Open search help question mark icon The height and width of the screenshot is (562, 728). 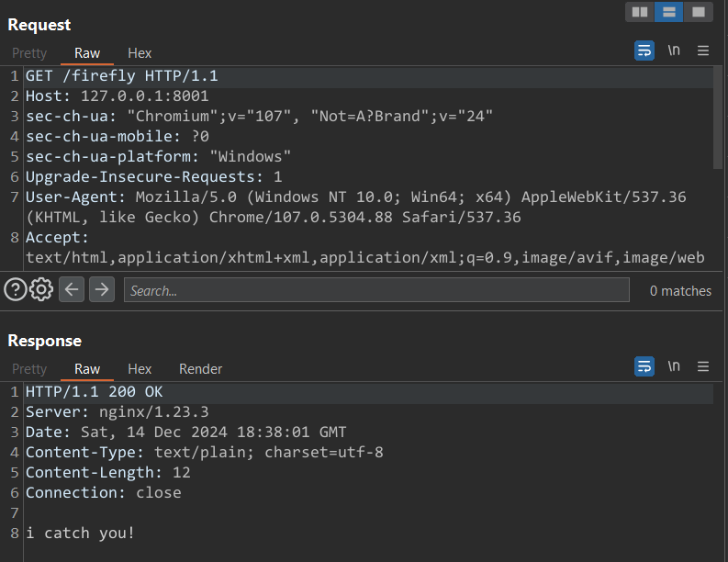(x=15, y=290)
